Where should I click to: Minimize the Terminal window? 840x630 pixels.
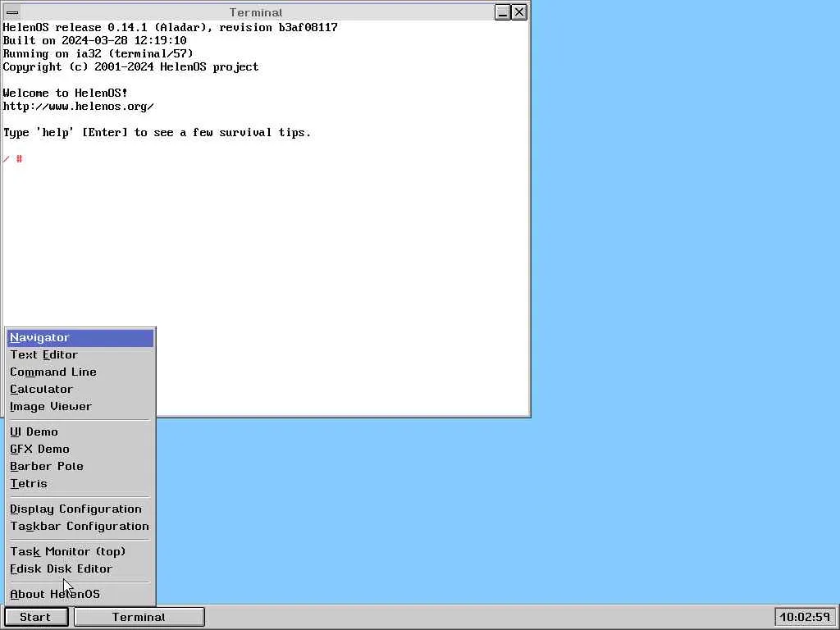click(x=503, y=12)
